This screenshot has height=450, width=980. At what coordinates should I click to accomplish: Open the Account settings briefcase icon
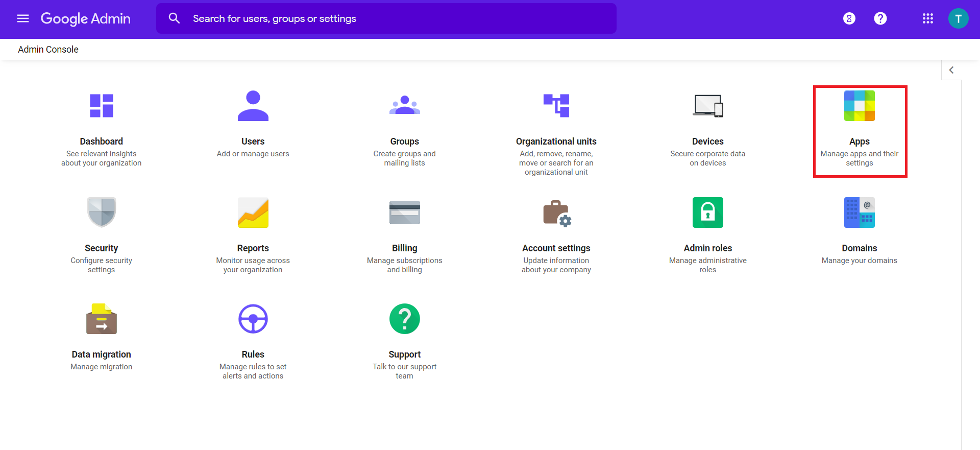tap(557, 213)
